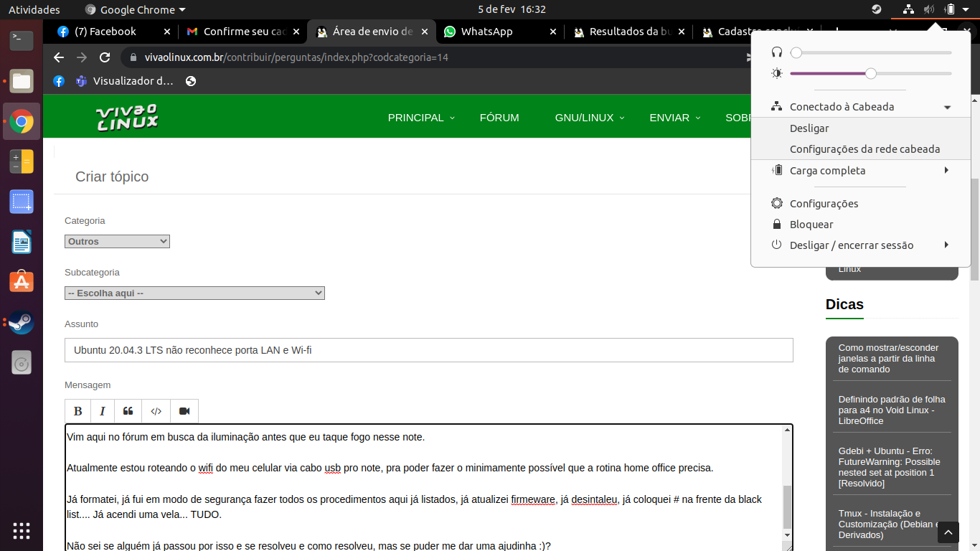The height and width of the screenshot is (551, 980).
Task: Open Ubuntu Software from the dock
Action: click(x=22, y=282)
